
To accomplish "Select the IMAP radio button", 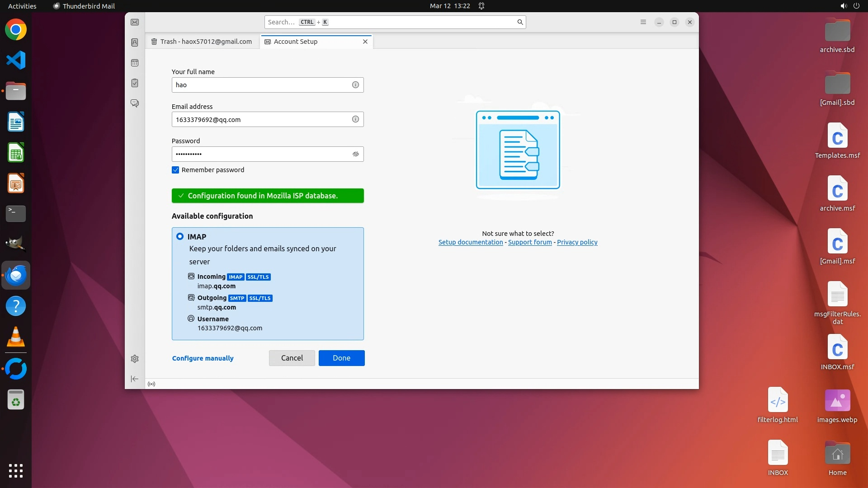I will coord(180,236).
